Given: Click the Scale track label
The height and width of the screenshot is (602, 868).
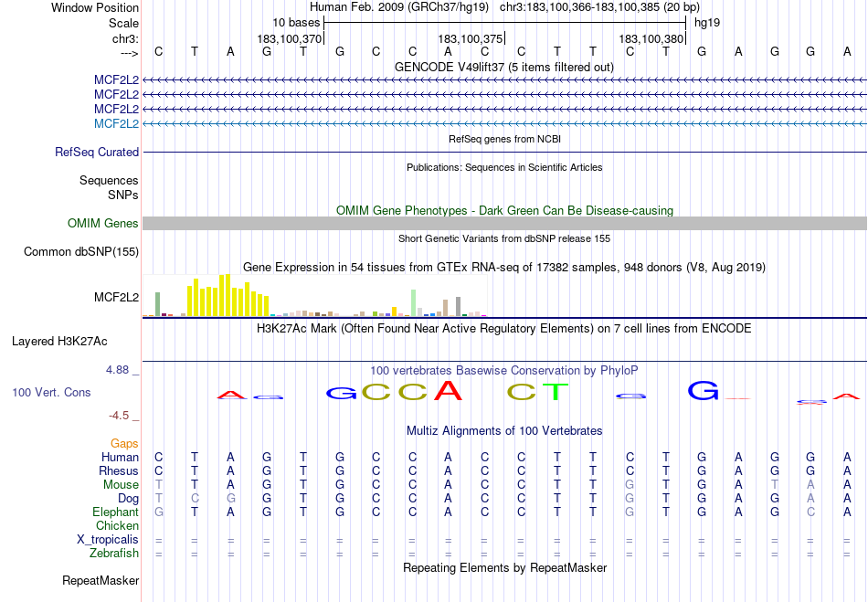Looking at the screenshot, I should tap(123, 23).
